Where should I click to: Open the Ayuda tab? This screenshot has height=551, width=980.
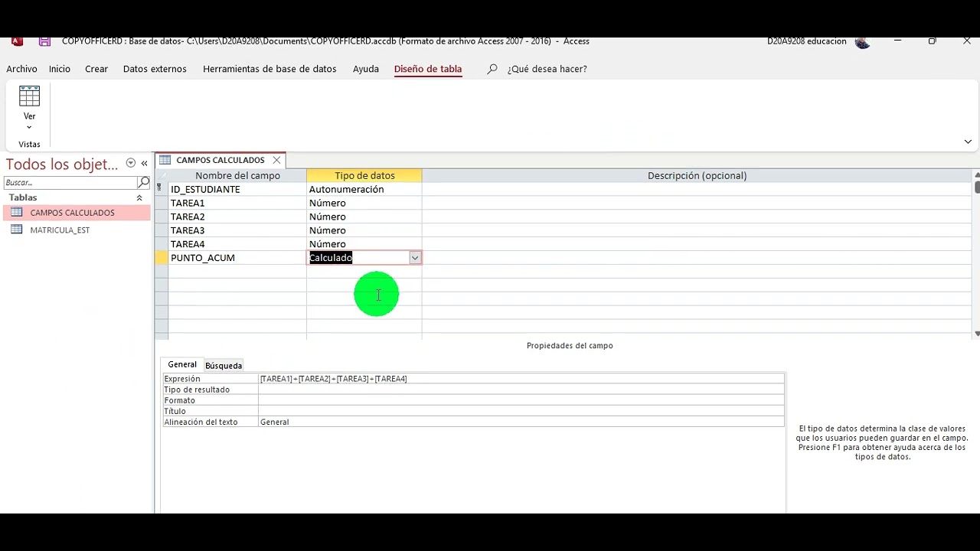coord(366,69)
